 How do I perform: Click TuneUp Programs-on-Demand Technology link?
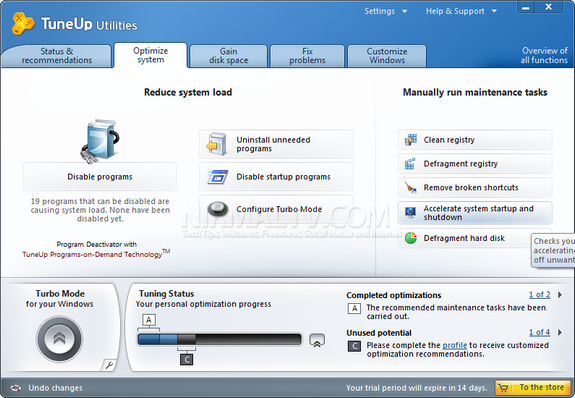tap(96, 254)
